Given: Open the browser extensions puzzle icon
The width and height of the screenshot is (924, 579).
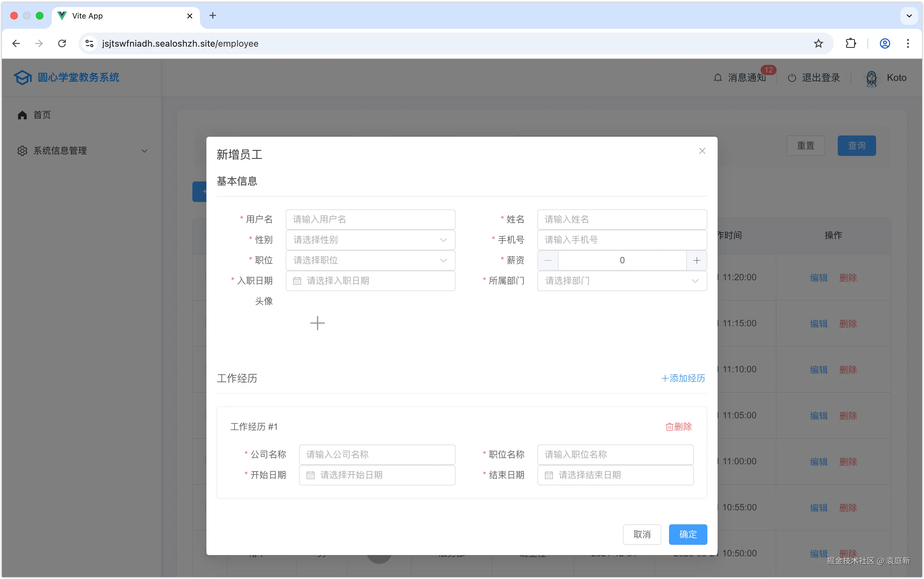Looking at the screenshot, I should pos(851,43).
